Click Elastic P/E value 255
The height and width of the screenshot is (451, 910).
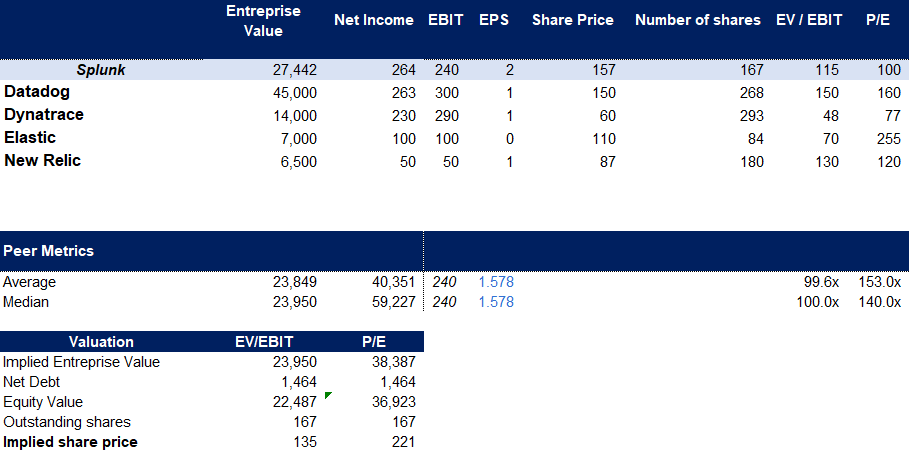point(889,139)
